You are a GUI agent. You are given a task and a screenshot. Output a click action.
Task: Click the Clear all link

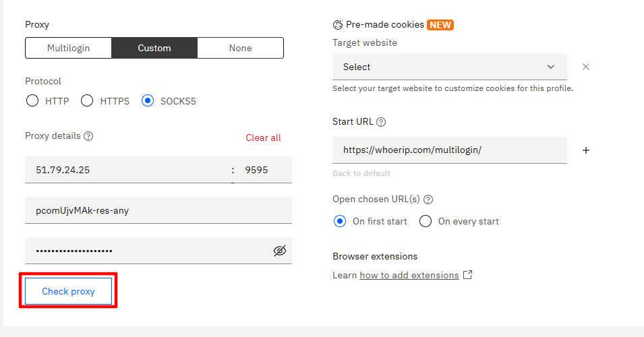point(263,137)
